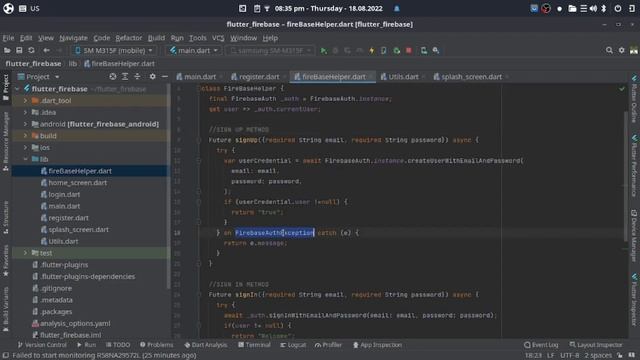The width and height of the screenshot is (640, 360).
Task: Expand the android folder node
Action: click(x=25, y=124)
